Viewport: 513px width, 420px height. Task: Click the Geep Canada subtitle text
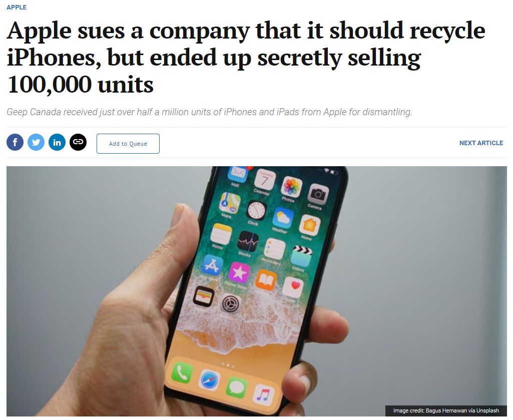(x=209, y=112)
